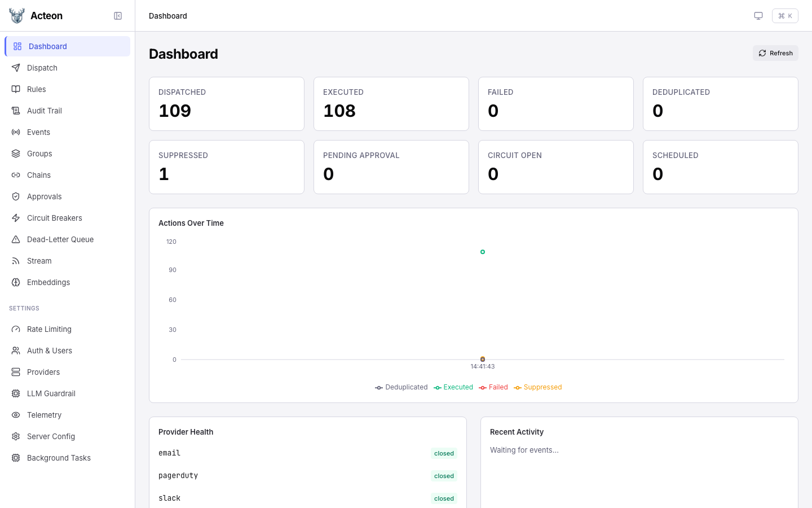
Task: Click the Circuit Breakers lightning icon
Action: (x=16, y=218)
